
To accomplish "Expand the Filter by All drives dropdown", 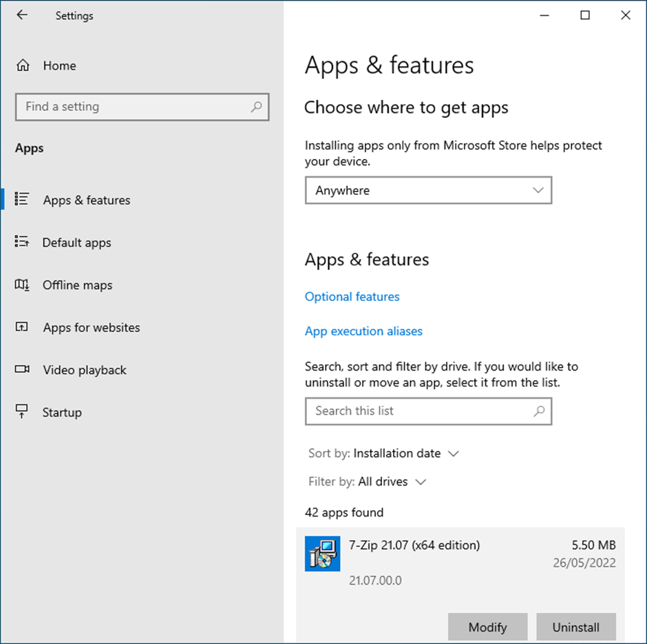I will coord(368,481).
